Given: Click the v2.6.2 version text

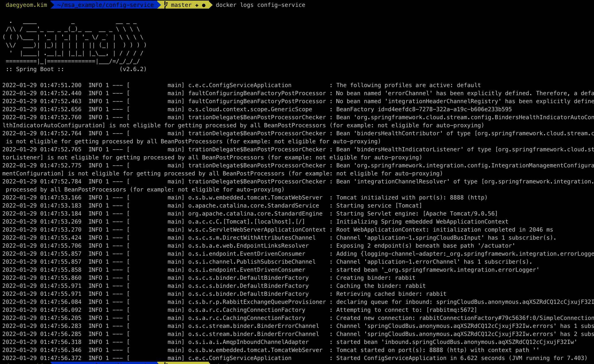Looking at the screenshot, I should click(133, 69).
